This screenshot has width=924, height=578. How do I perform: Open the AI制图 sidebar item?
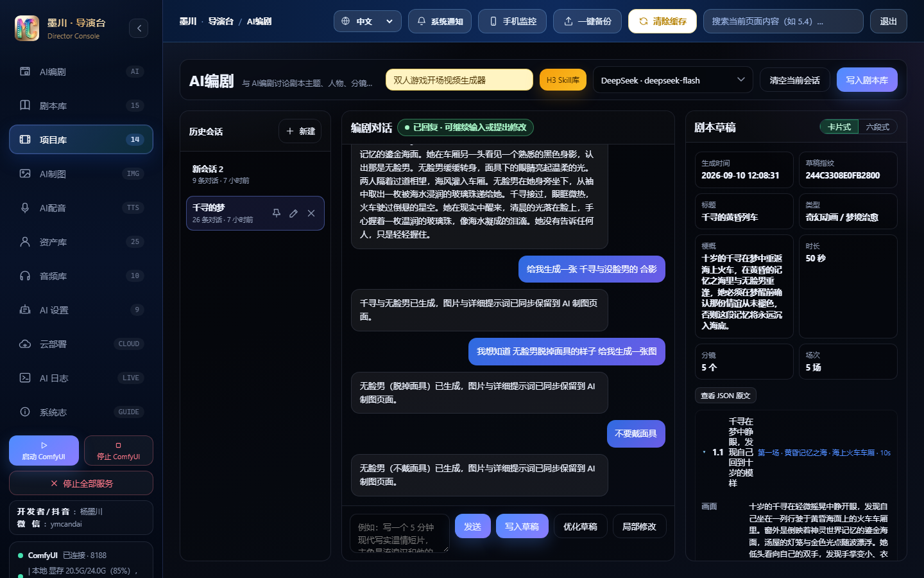(x=81, y=173)
